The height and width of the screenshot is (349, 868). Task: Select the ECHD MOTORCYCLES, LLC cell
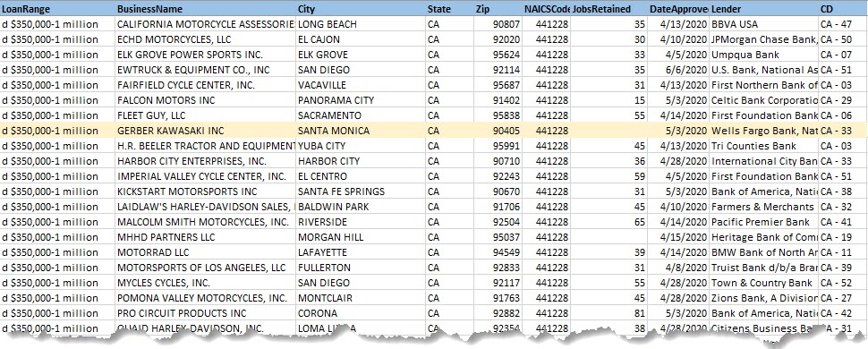[206, 40]
